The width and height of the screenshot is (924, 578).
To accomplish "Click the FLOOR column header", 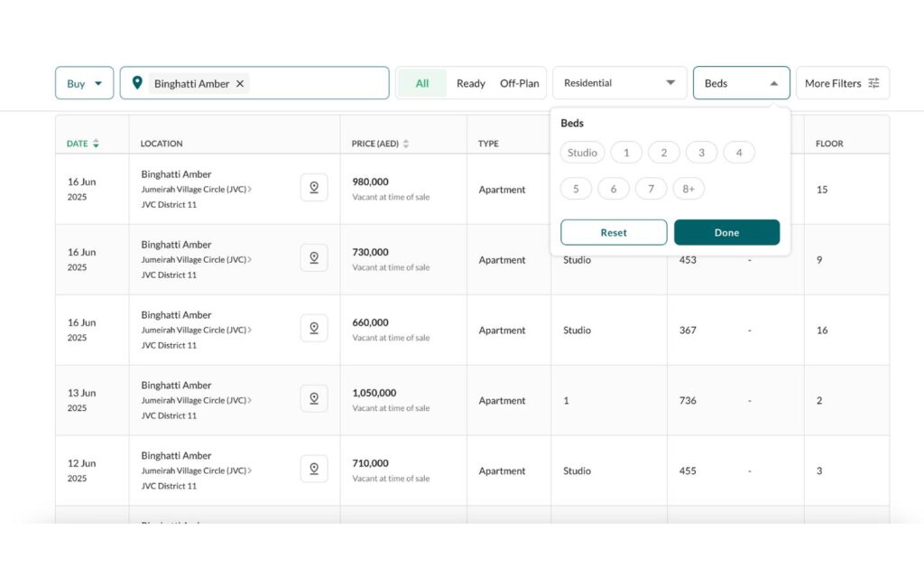I will tap(829, 144).
